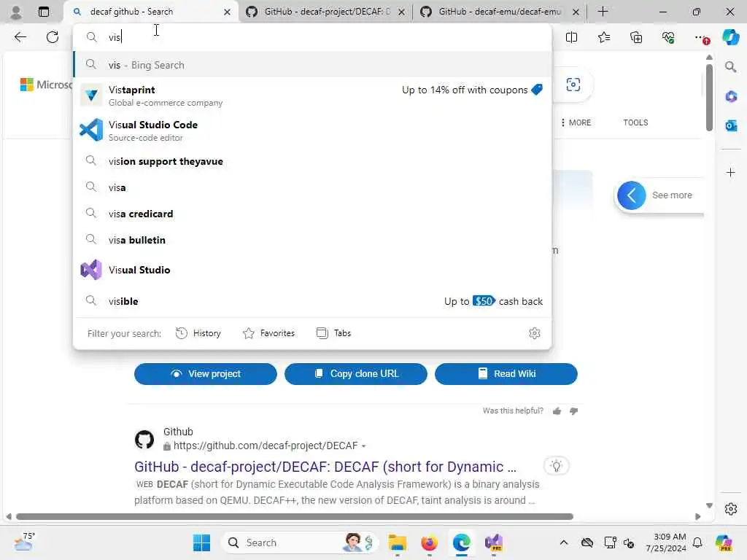Show hidden system tray icons

pyautogui.click(x=564, y=542)
